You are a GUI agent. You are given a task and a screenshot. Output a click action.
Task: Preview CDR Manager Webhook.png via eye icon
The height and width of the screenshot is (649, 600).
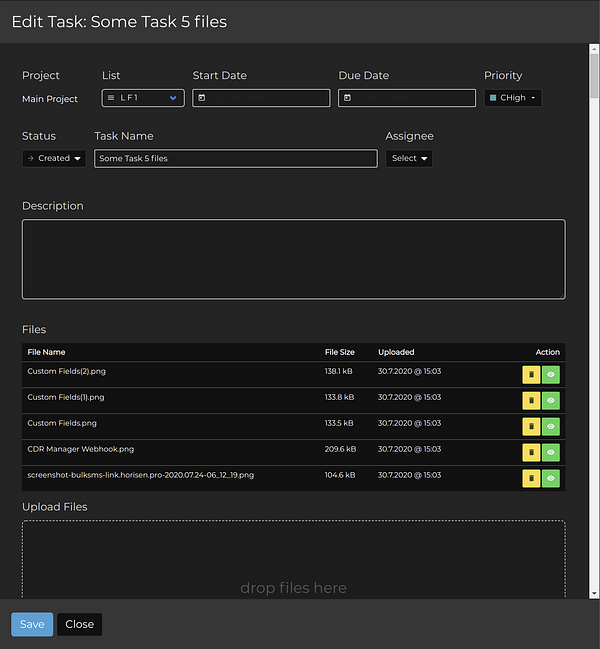550,452
